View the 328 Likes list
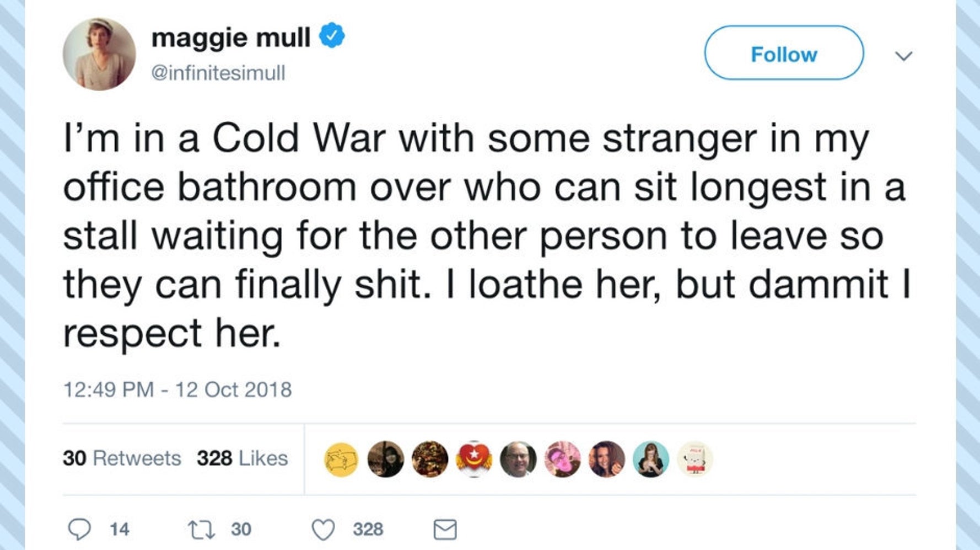Viewport: 980px width, 550px height. pos(243,458)
